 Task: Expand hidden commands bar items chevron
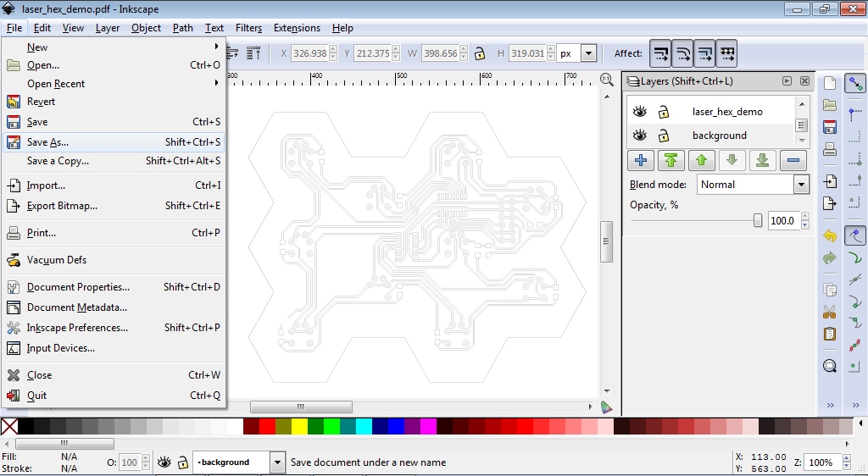point(830,405)
